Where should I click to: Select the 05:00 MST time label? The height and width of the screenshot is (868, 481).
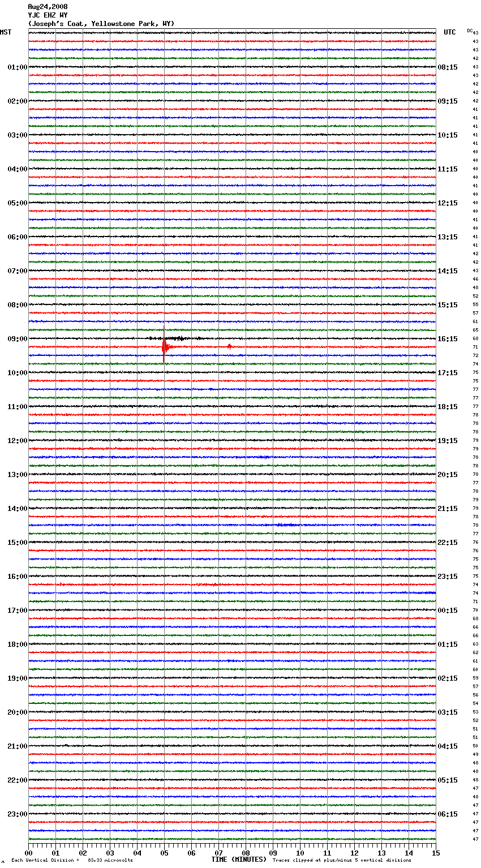pyautogui.click(x=17, y=203)
